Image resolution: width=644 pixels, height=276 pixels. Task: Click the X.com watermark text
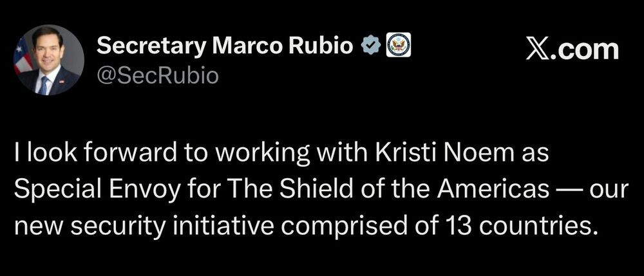pyautogui.click(x=572, y=50)
